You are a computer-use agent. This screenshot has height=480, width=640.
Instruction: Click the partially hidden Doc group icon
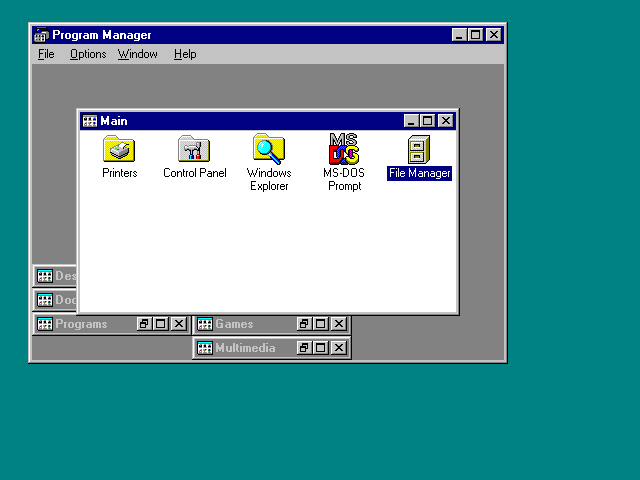click(x=45, y=300)
